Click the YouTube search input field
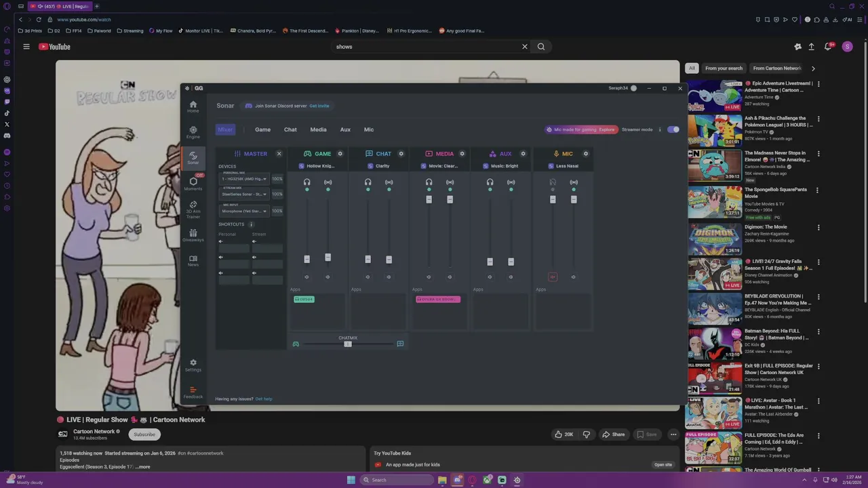 pos(427,47)
